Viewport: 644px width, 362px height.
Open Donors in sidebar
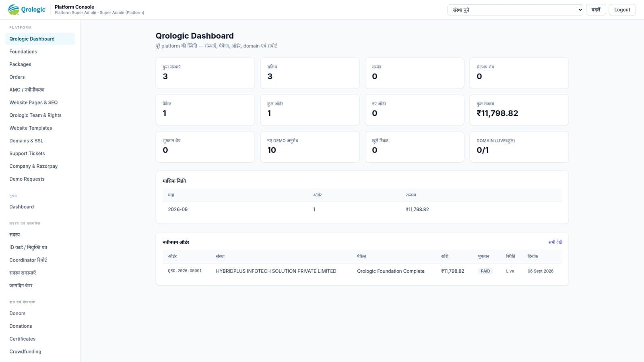(40, 313)
